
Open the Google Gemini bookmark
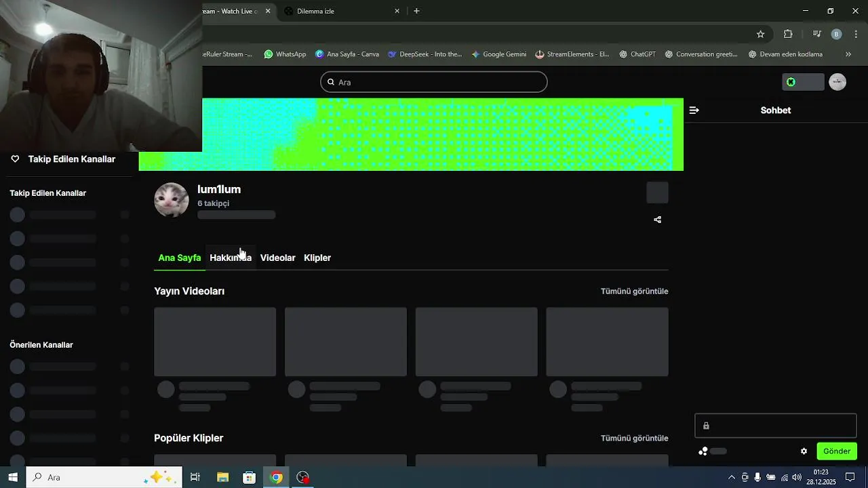pos(498,54)
